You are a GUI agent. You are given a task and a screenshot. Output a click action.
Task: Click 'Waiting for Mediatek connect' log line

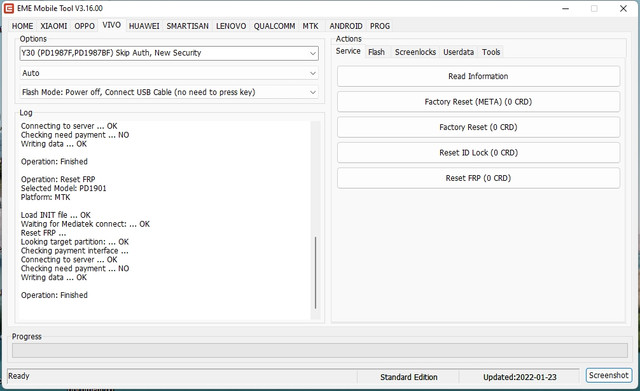click(85, 224)
